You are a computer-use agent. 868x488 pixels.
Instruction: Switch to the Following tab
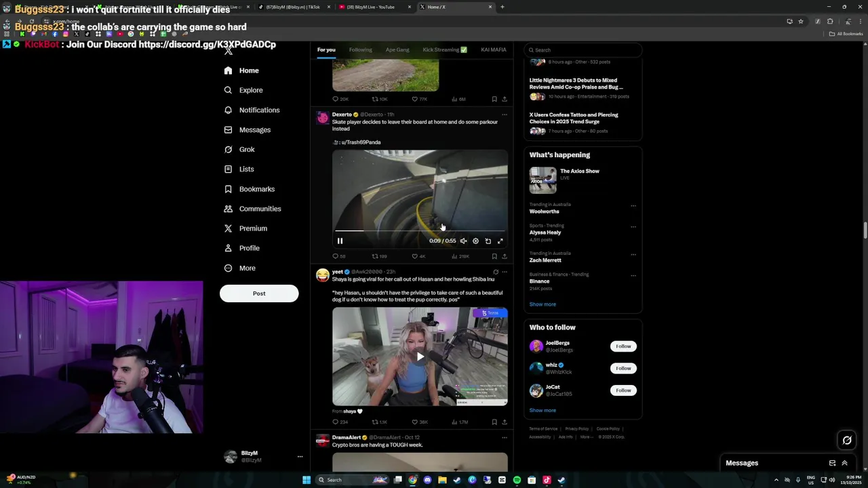coord(361,49)
